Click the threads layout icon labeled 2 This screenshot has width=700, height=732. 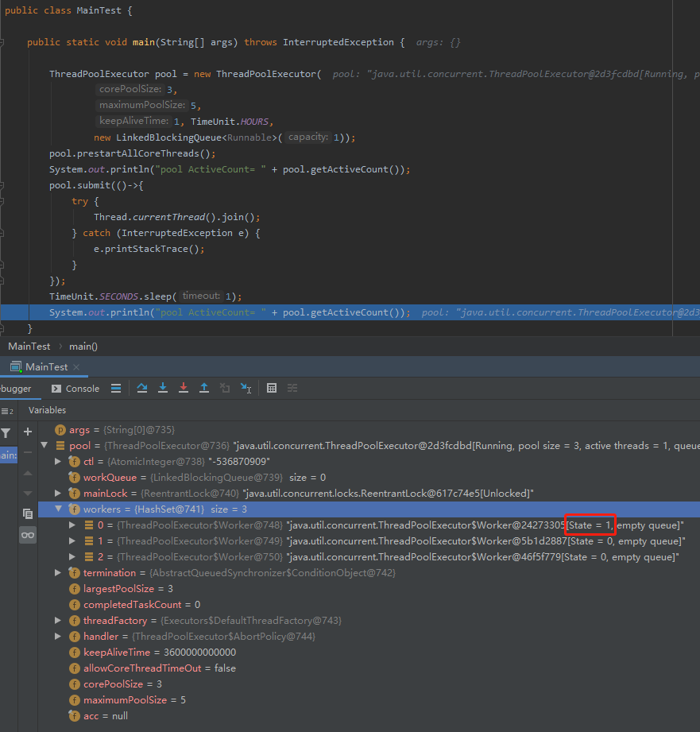click(x=7, y=411)
